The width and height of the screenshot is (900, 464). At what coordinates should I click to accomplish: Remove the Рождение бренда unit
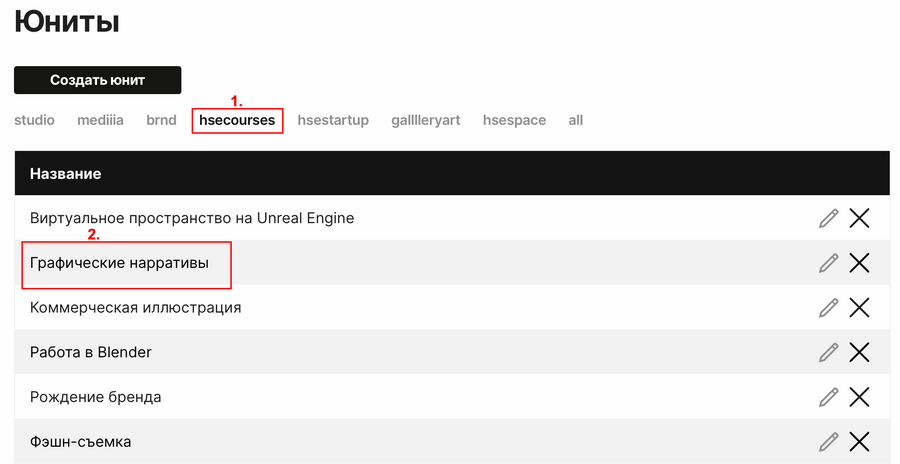tap(859, 397)
